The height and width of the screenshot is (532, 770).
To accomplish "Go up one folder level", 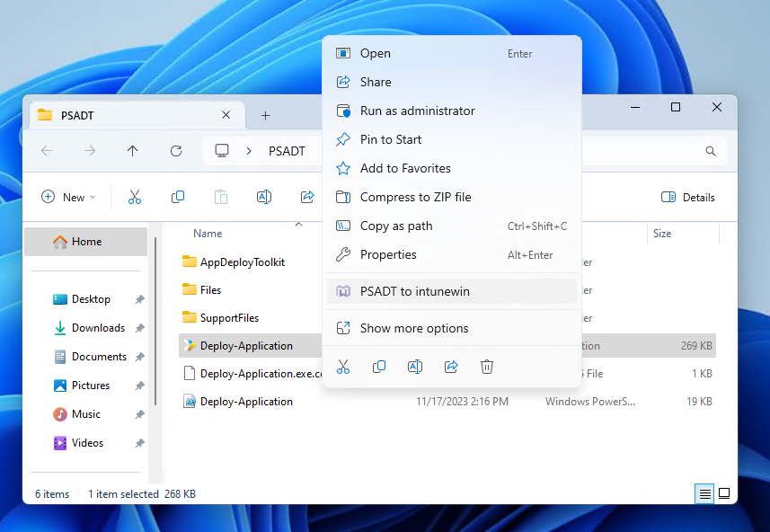I will (133, 151).
